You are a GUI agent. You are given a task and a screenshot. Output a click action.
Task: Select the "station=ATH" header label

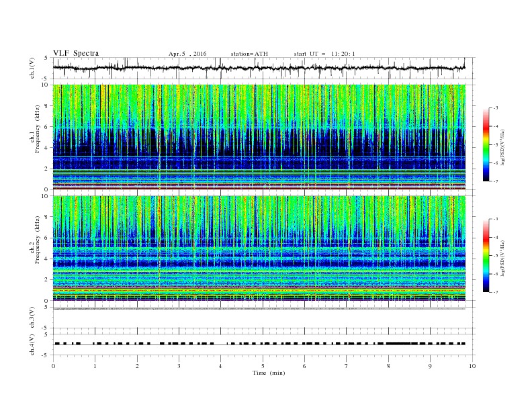249,54
